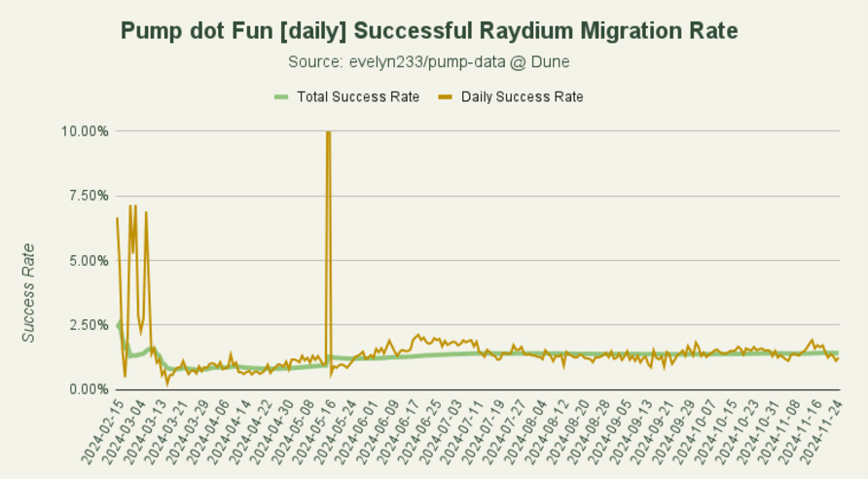868x479 pixels.
Task: Click the 2024-09-05 x-axis date label
Action: click(609, 431)
